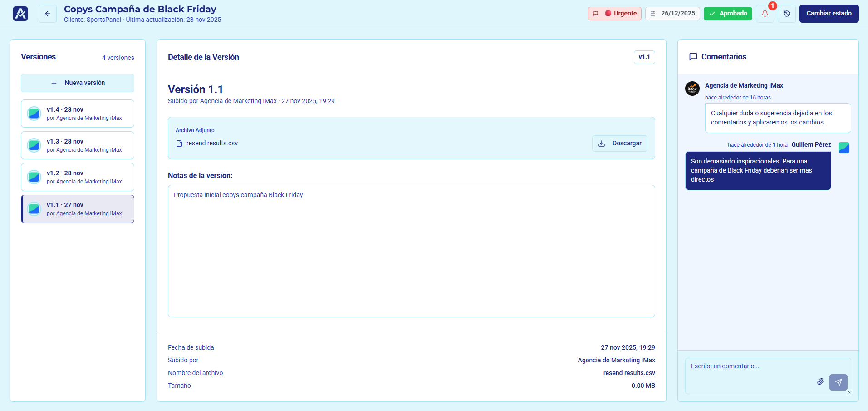Open the Cambiar estado selector

[x=829, y=14]
